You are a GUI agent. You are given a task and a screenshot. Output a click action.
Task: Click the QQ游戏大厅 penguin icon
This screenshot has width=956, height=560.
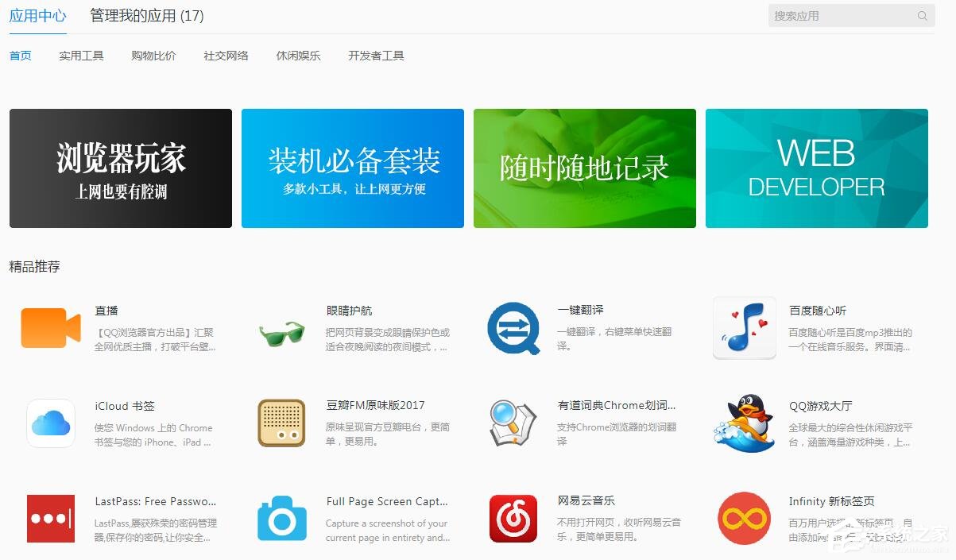[x=744, y=423]
